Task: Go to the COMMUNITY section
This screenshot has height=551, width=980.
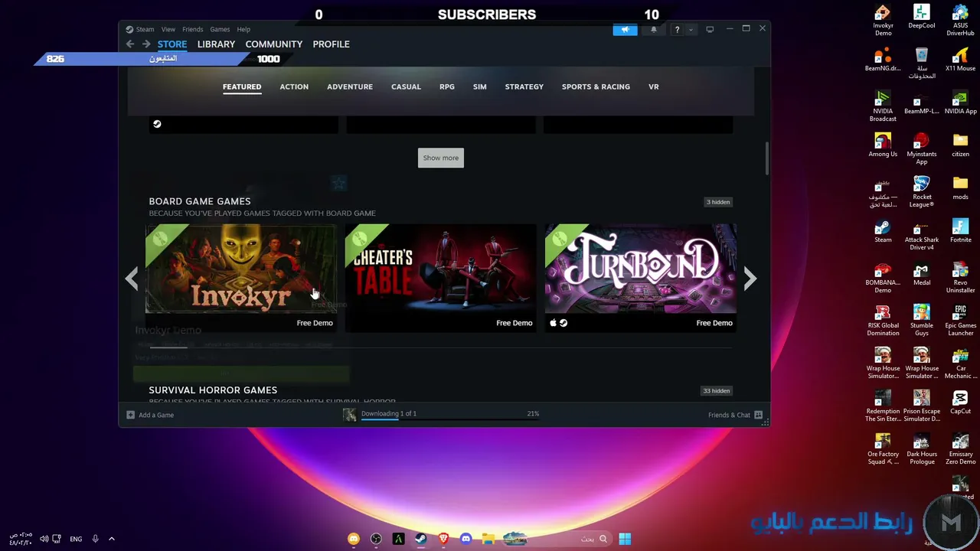Action: pos(274,44)
